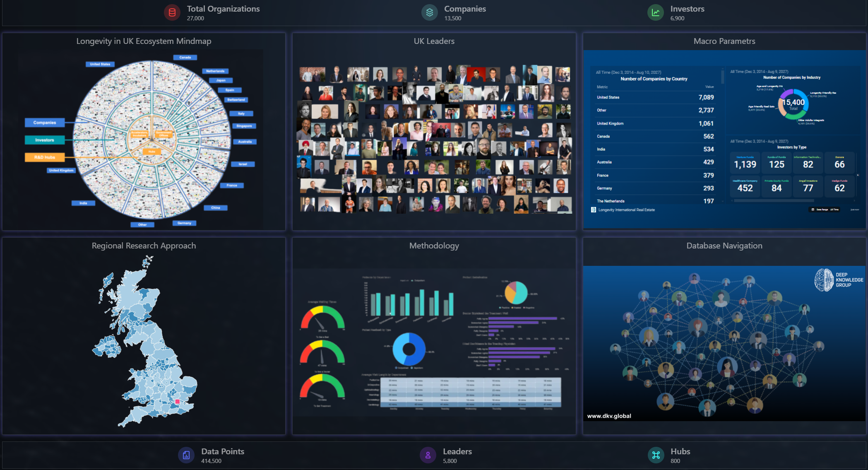Click the pink London marker on UK map

click(177, 402)
